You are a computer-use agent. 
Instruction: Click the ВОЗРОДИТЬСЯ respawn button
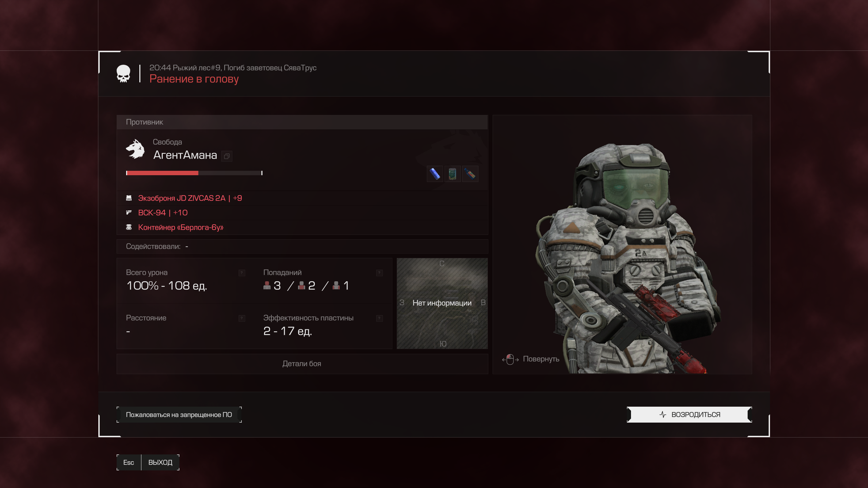[x=689, y=414]
